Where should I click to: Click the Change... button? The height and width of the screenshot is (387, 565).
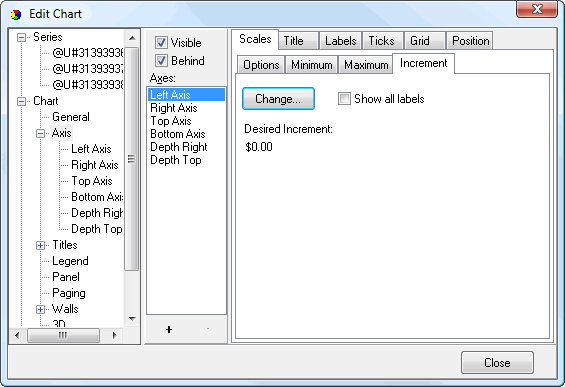click(x=278, y=99)
